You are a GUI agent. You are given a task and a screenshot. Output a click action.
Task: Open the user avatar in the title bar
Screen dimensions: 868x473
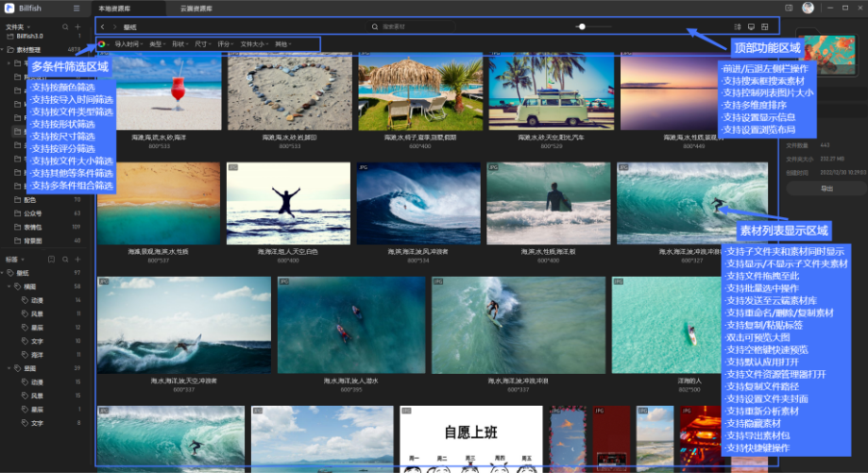tap(808, 8)
